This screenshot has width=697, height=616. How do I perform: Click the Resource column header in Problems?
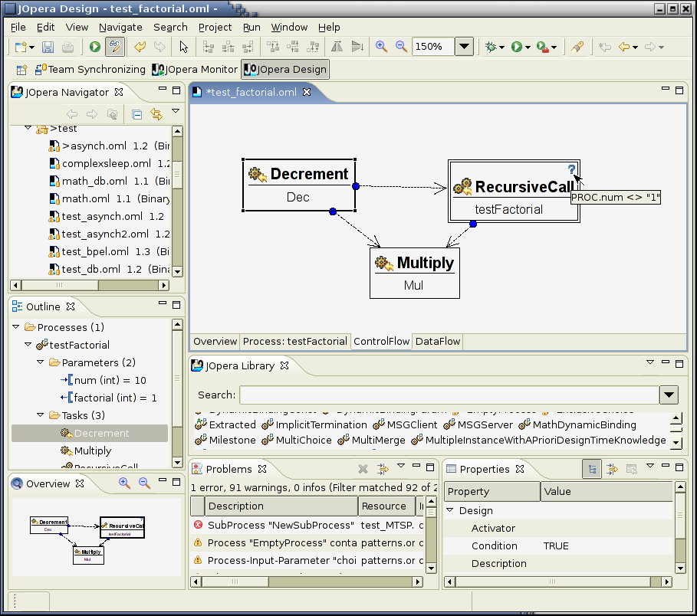(386, 506)
